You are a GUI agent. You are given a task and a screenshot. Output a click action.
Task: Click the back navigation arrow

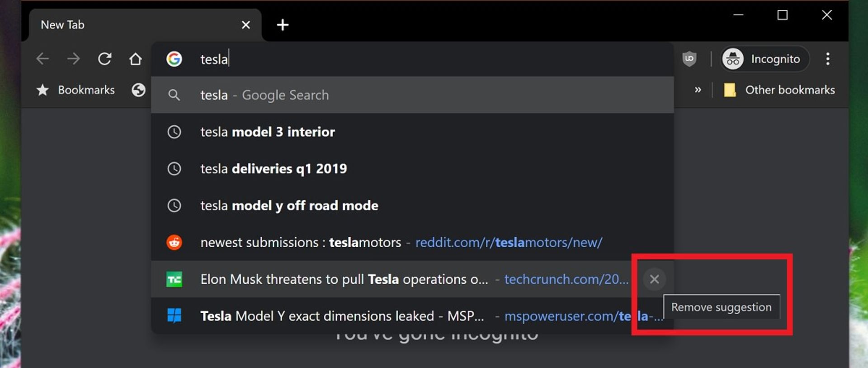42,59
